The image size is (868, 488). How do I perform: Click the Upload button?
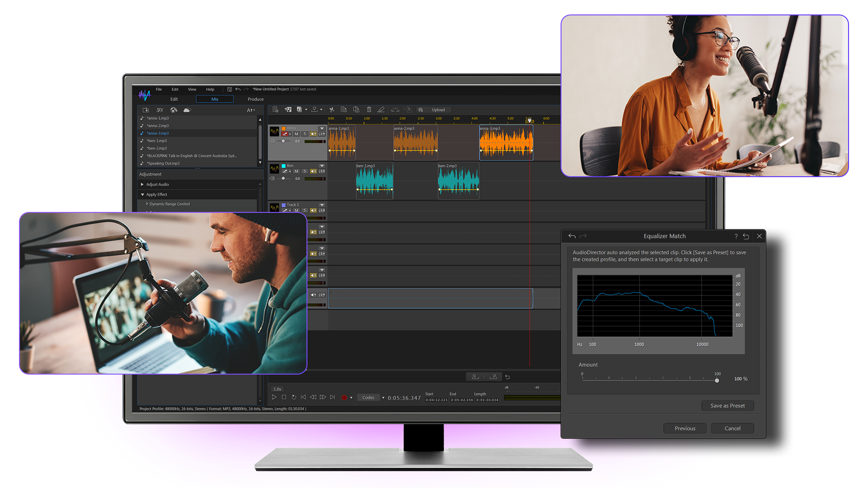(x=434, y=110)
